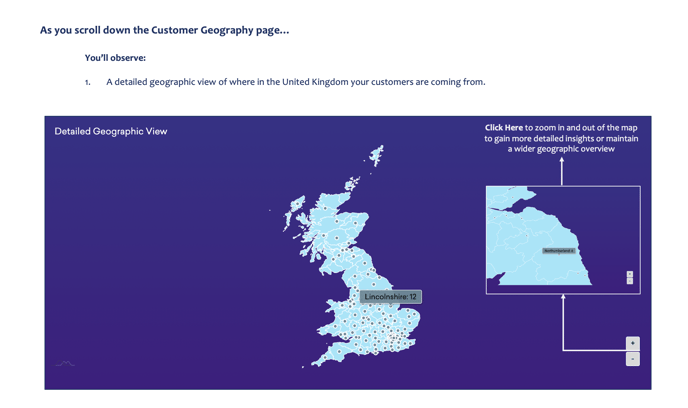Click the 'You'll observe:' subheading
The image size is (688, 408).
(115, 58)
